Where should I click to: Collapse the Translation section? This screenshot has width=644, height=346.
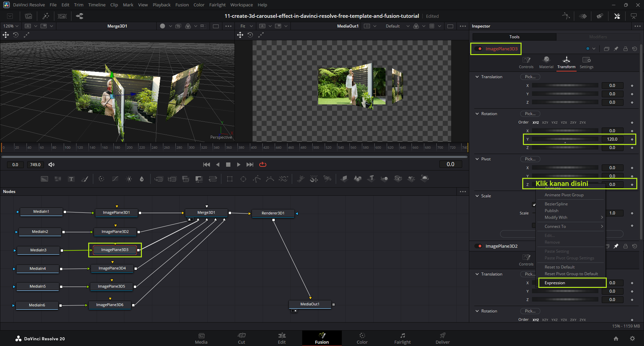[477, 77]
